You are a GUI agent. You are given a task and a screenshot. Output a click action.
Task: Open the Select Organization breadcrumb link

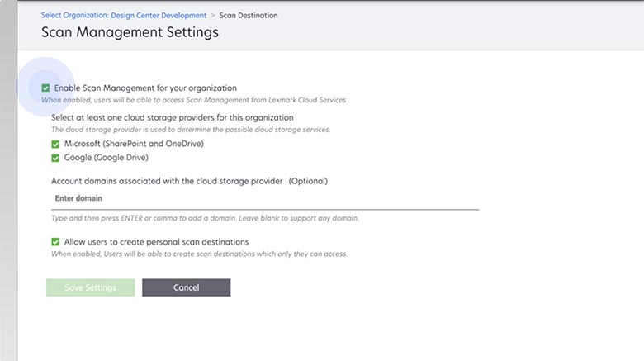pyautogui.click(x=122, y=16)
